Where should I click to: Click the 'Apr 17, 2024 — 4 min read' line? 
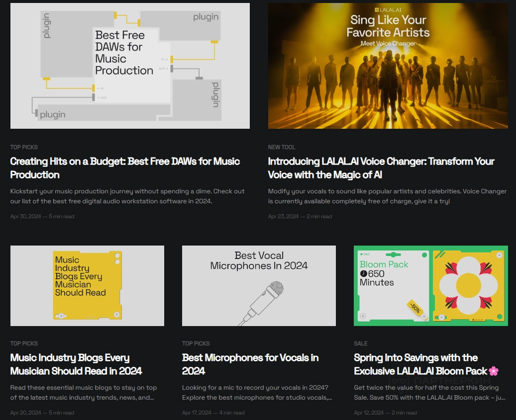213,413
